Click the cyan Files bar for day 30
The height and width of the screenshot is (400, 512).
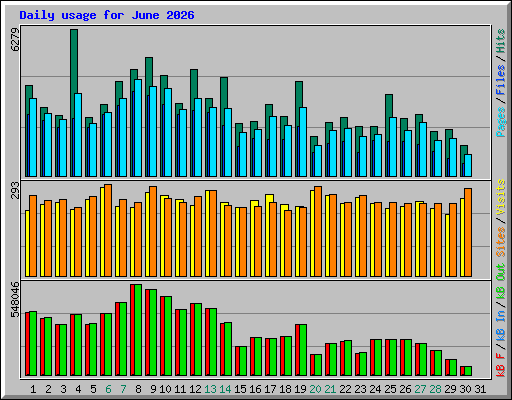468,166
